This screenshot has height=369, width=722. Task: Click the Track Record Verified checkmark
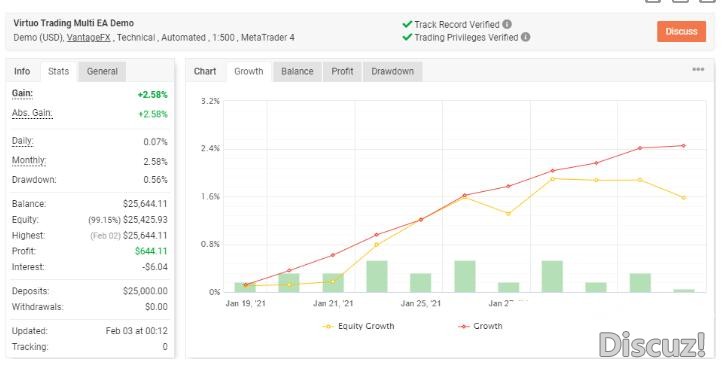pyautogui.click(x=407, y=24)
